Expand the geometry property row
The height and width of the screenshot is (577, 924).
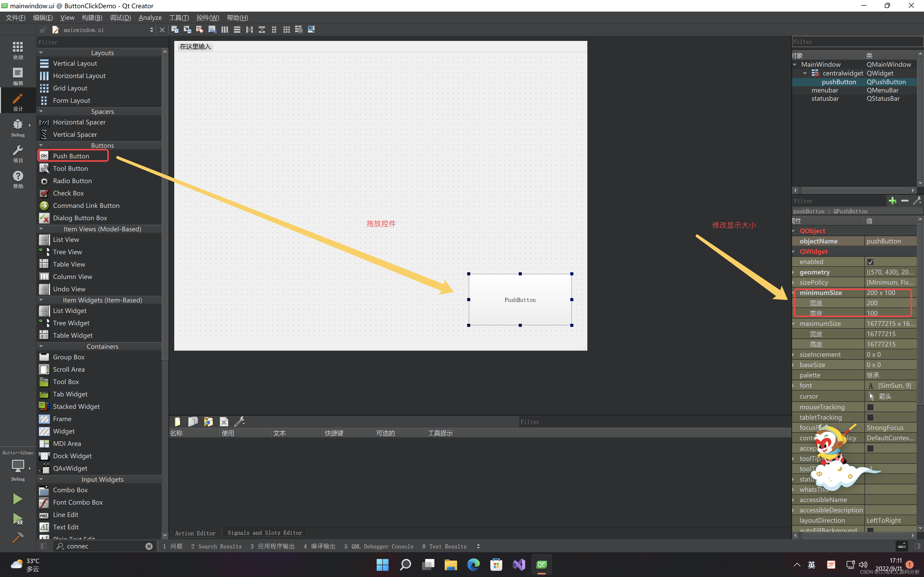794,272
